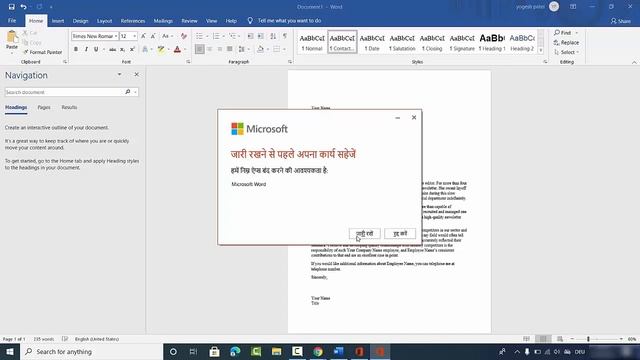Toggle Strikethrough formatting

coord(112,49)
